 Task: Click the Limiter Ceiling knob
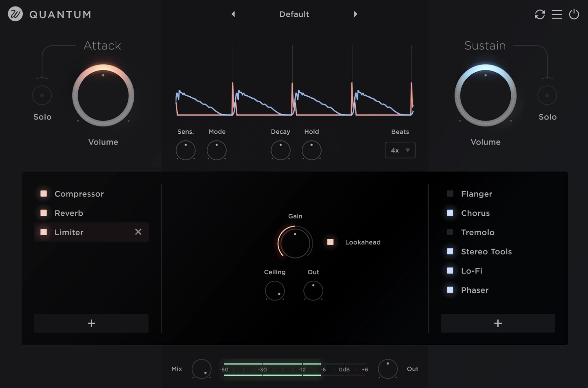click(275, 291)
